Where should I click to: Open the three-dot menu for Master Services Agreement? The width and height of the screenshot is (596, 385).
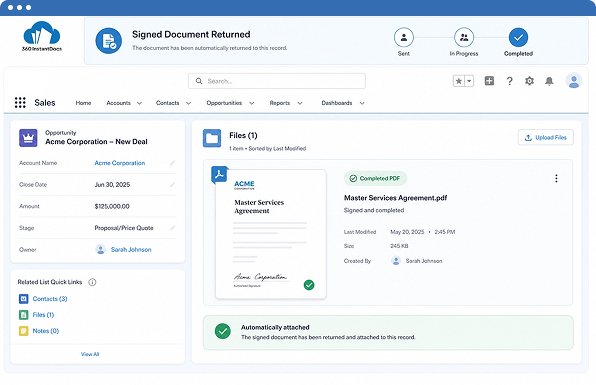(556, 178)
